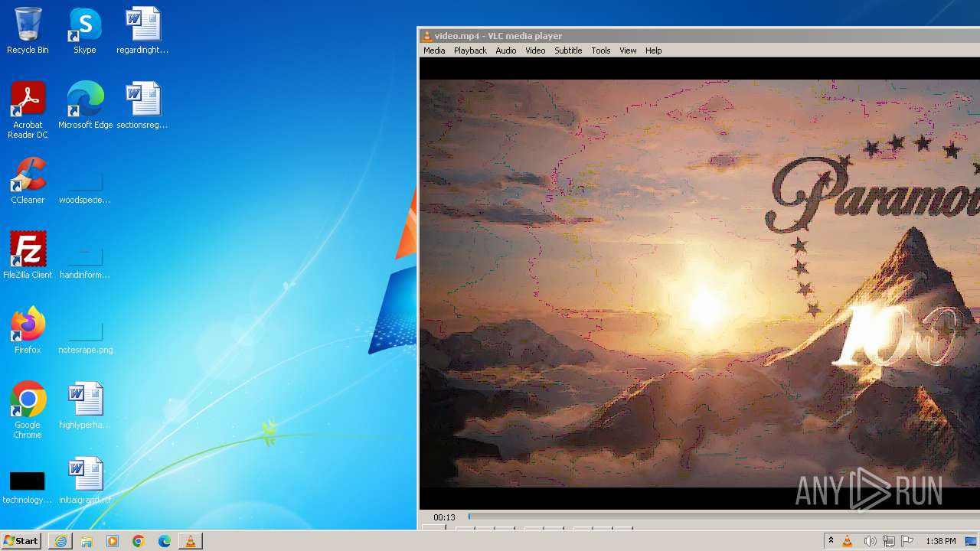Click the VLC video playback area

[700, 283]
